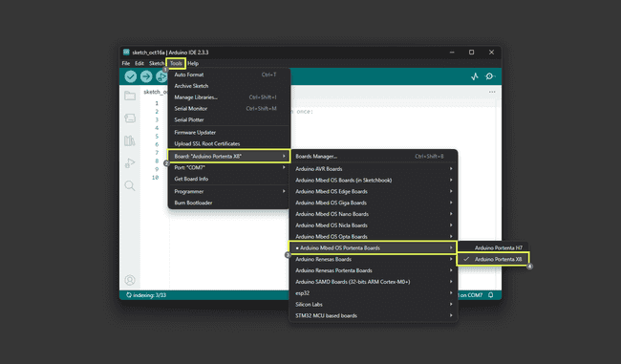Open the Boards Manager sidebar icon
The width and height of the screenshot is (621, 364).
point(130,118)
